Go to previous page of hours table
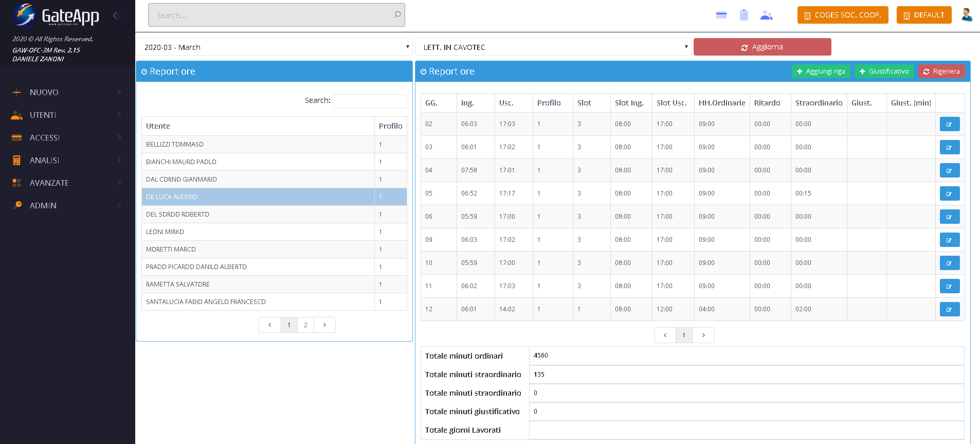 (665, 335)
